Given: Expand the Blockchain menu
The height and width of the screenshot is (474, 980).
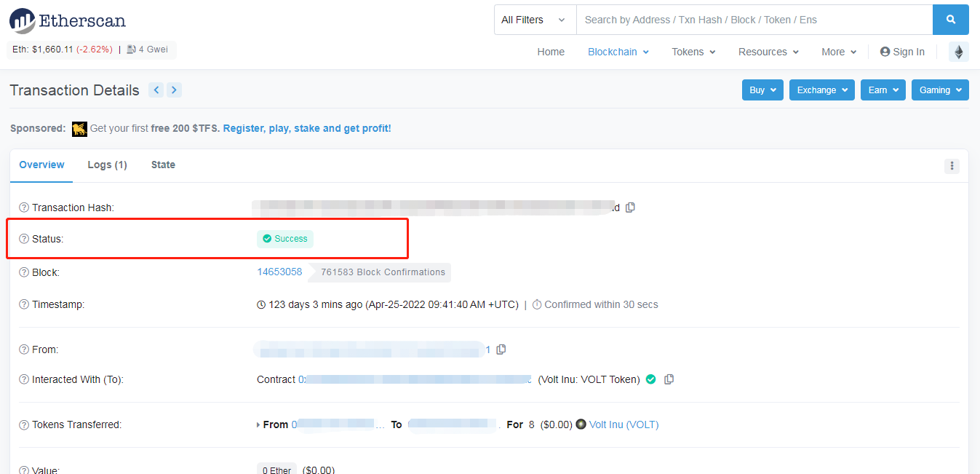Looking at the screenshot, I should [x=618, y=52].
